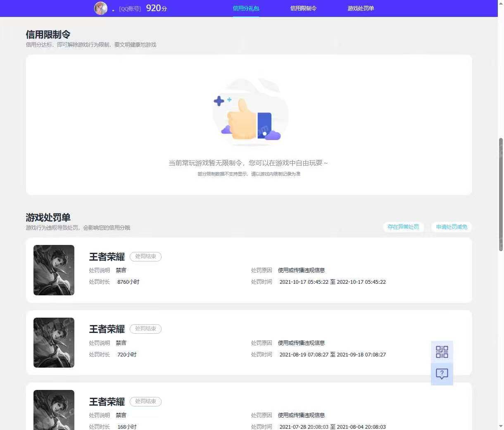The width and height of the screenshot is (504, 430).
Task: Click 信用分达标 subtitle under 信用限制令
Action: (x=91, y=45)
